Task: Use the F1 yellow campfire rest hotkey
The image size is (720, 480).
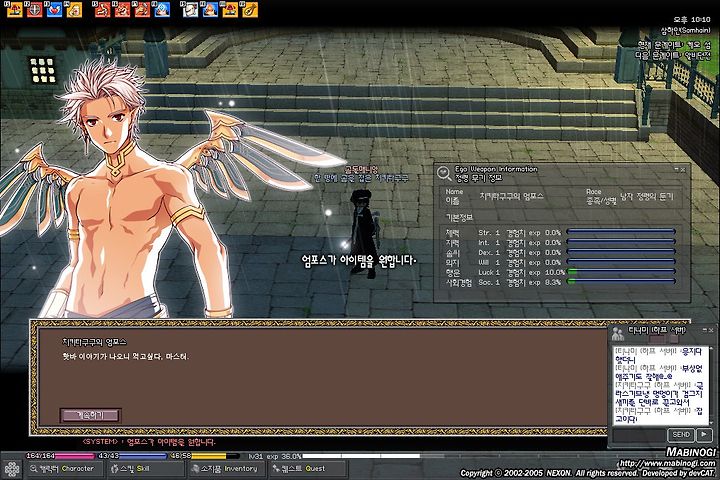Action: click(15, 9)
